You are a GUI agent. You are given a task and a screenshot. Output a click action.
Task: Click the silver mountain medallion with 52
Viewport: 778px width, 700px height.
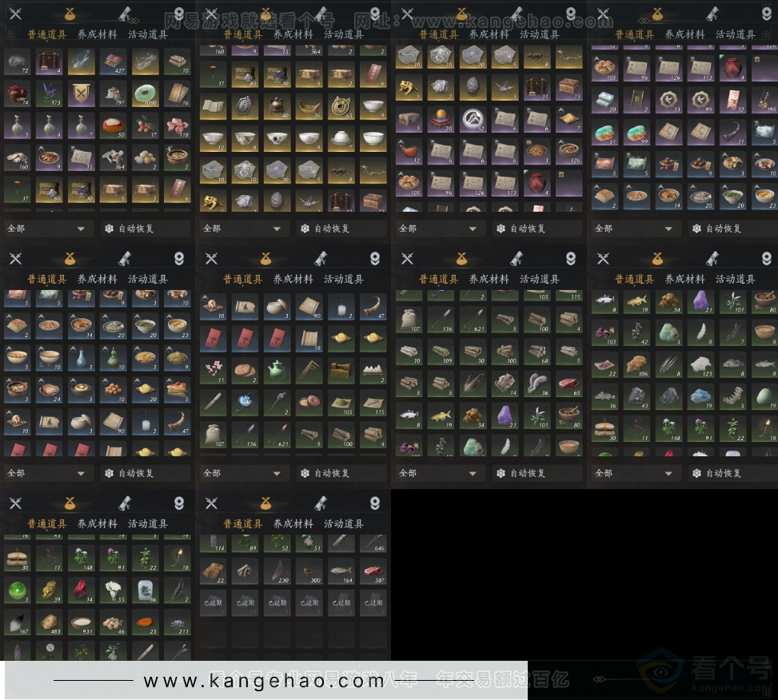(473, 118)
